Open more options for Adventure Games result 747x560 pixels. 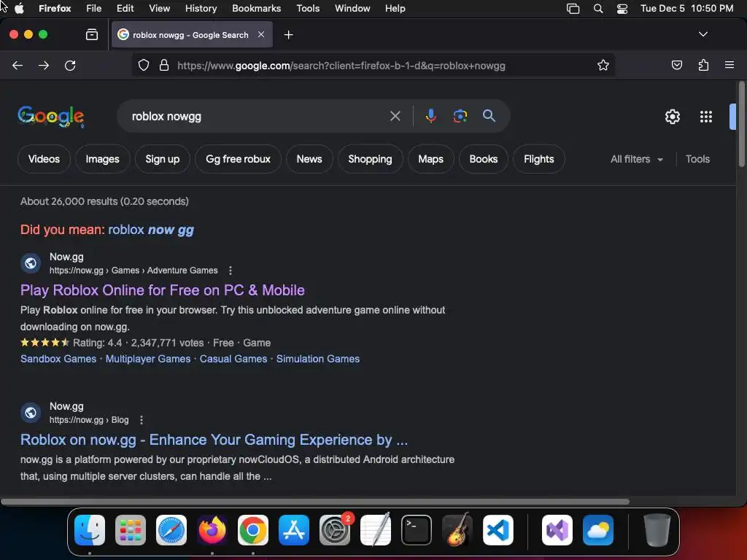[x=230, y=271]
